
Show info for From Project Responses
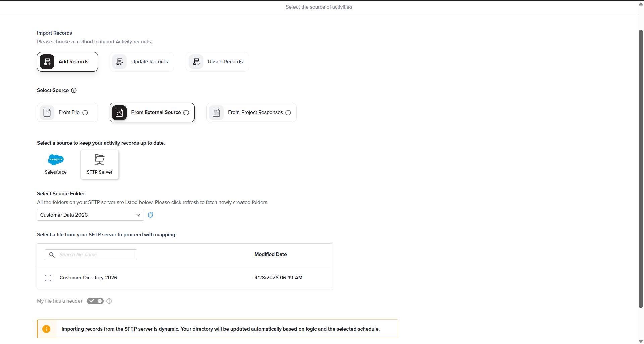(288, 113)
